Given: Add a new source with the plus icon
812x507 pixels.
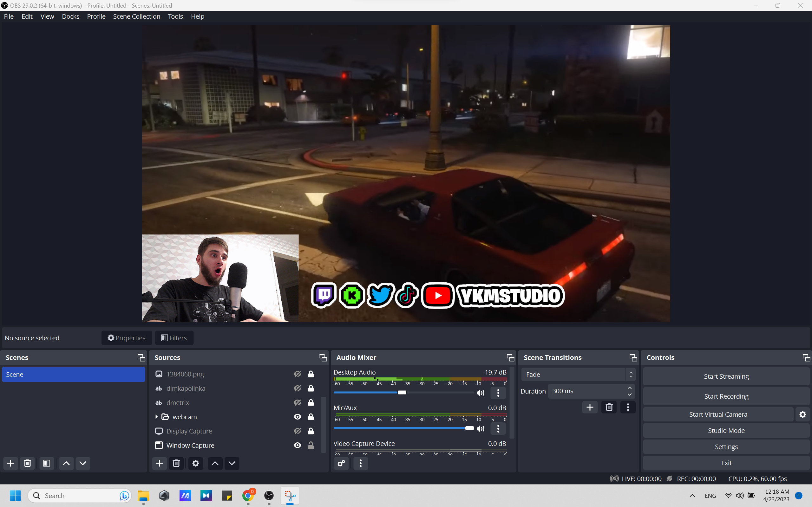Looking at the screenshot, I should 159,463.
